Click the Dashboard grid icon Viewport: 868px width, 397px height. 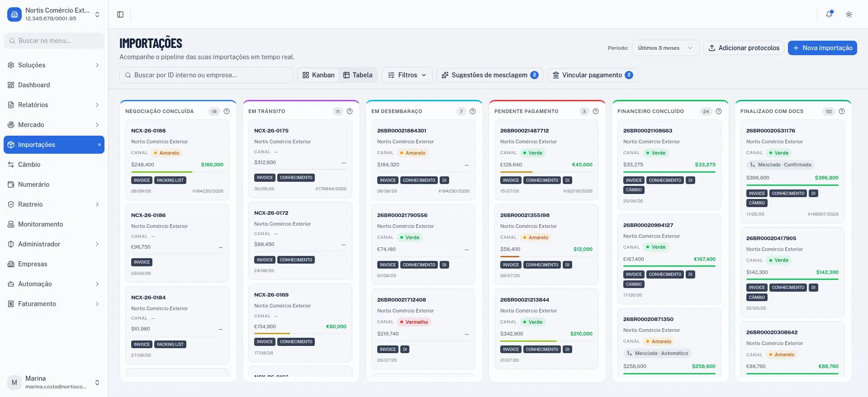point(11,85)
